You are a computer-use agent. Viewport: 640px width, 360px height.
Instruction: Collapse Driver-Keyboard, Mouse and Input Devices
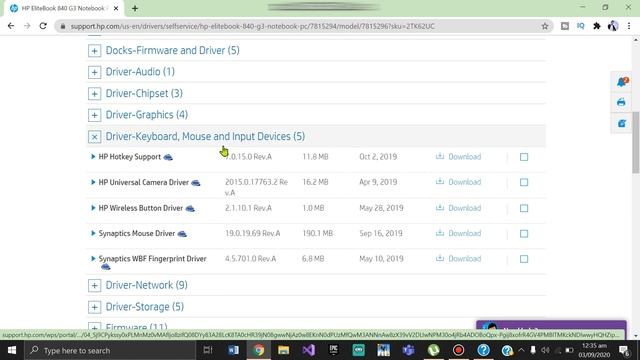click(94, 137)
